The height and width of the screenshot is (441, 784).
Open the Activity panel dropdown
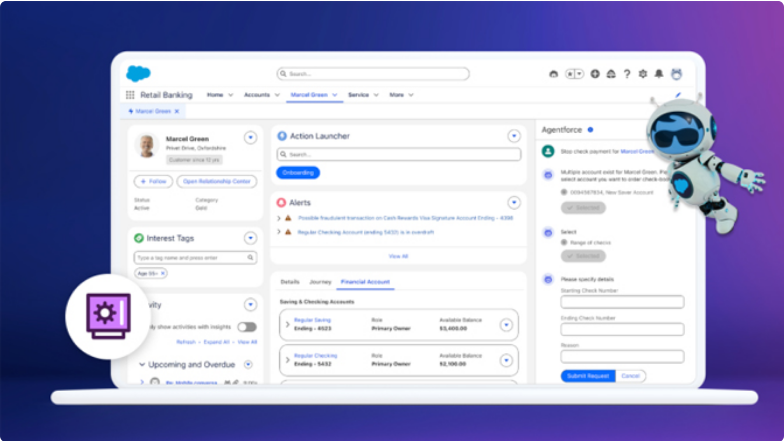tap(250, 305)
